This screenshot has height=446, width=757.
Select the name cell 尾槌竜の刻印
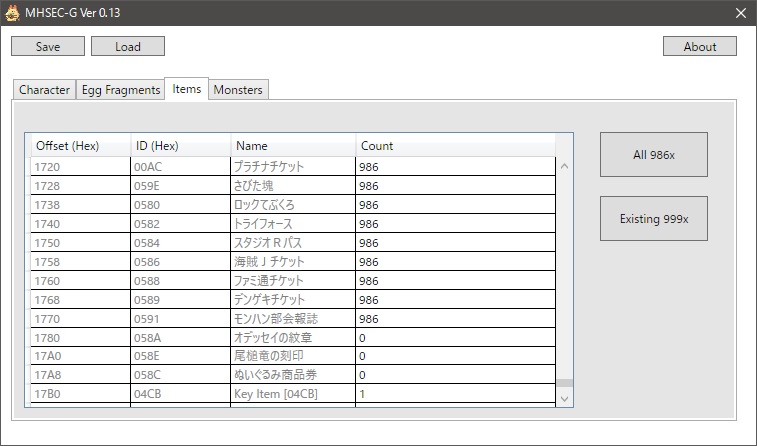coord(293,356)
